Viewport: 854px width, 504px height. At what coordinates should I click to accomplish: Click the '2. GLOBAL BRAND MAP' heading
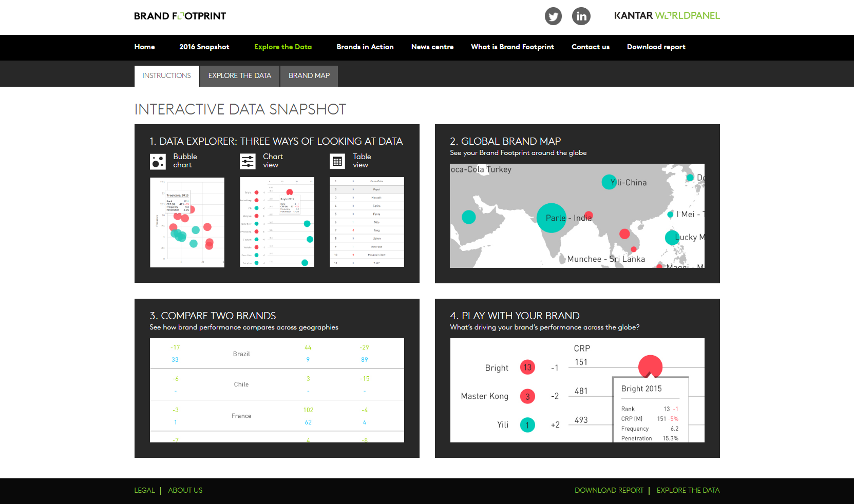point(505,141)
